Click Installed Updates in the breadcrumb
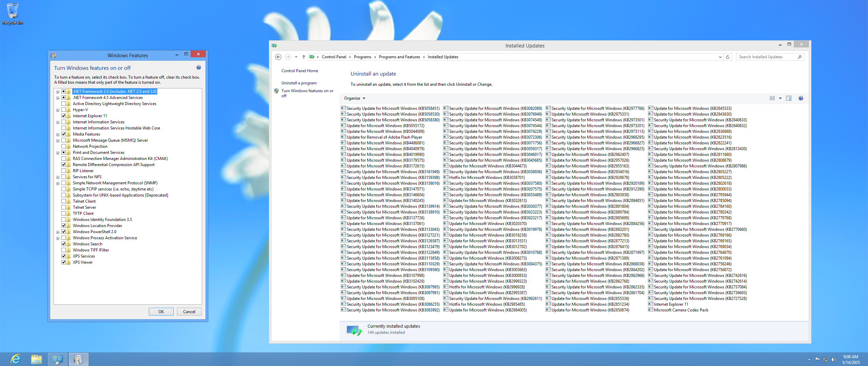 click(x=443, y=57)
